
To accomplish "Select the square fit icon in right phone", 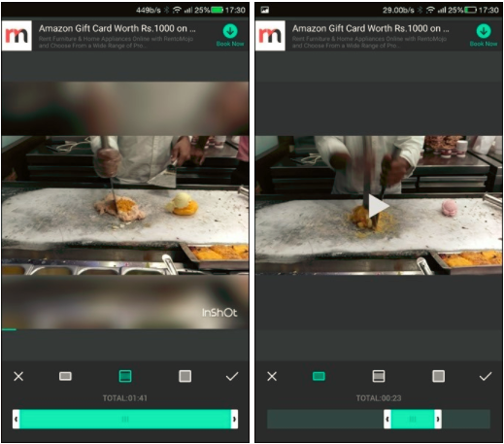I will (x=439, y=376).
